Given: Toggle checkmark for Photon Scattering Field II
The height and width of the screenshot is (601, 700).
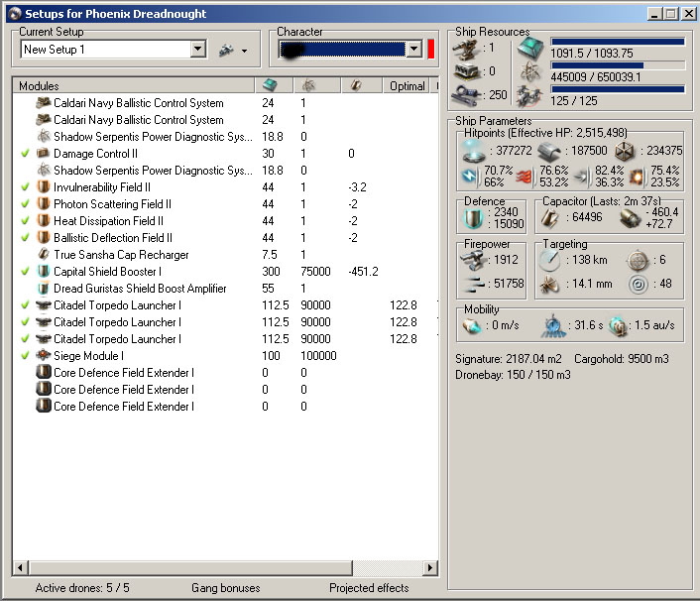Looking at the screenshot, I should pos(26,204).
